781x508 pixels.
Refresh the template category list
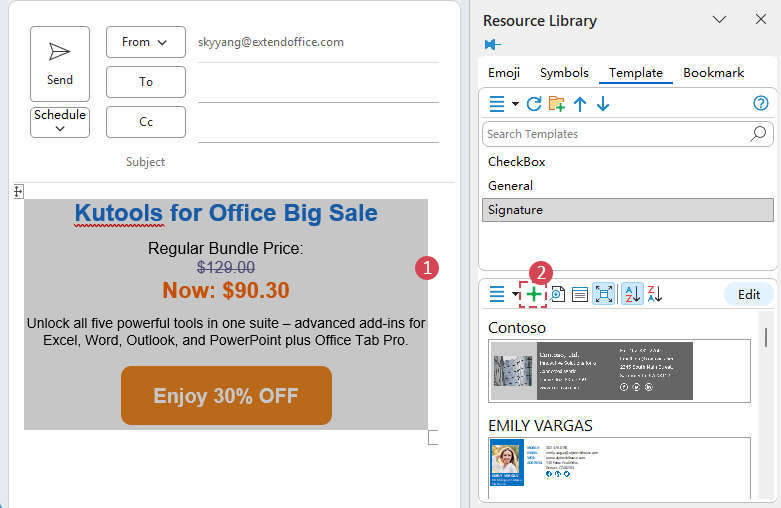tap(534, 104)
